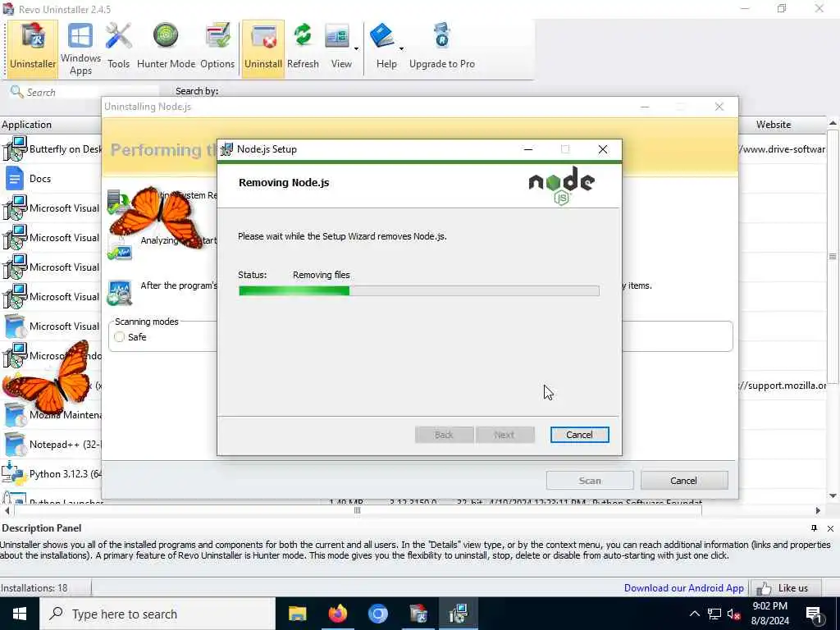Click the horizontal scrollbar thumb
Image resolution: width=840 pixels, height=630 pixels.
(x=358, y=510)
